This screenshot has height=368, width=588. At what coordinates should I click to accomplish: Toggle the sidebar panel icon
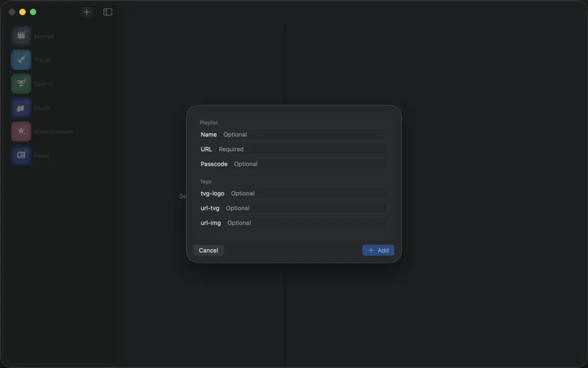(x=108, y=12)
